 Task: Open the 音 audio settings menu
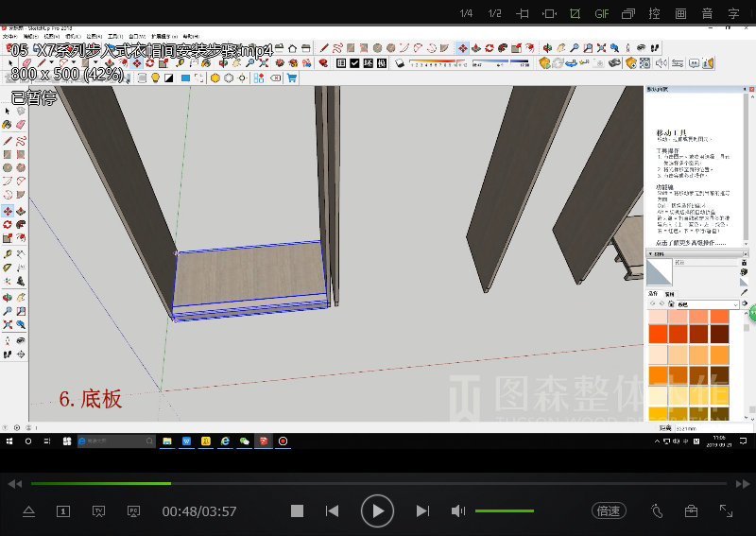tap(707, 13)
